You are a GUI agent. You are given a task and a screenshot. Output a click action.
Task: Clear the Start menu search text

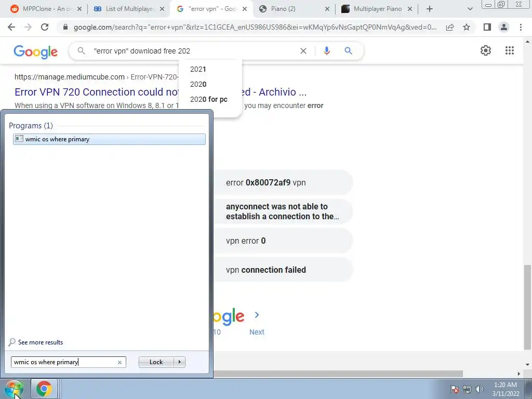tap(119, 362)
